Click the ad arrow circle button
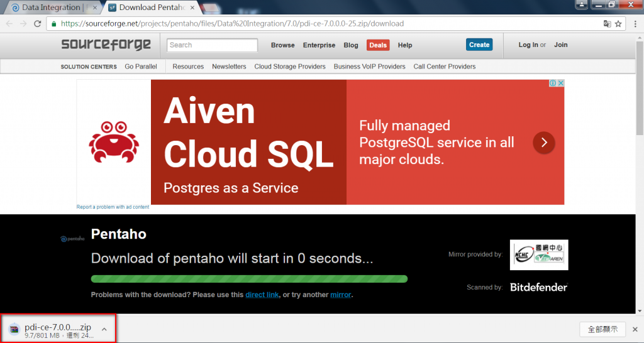644x343 pixels. pos(544,143)
